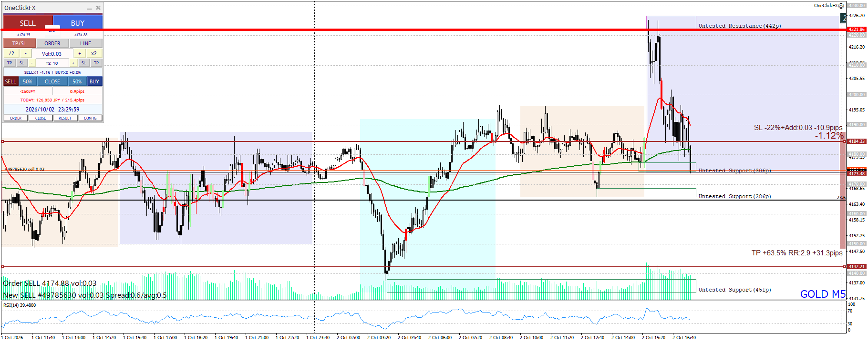Close 50% of sell positions

coord(28,81)
